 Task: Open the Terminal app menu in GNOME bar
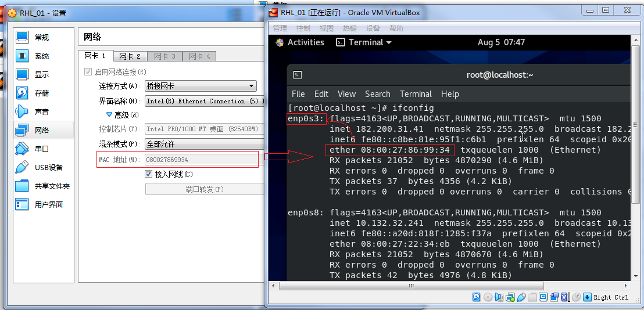pyautogui.click(x=363, y=42)
